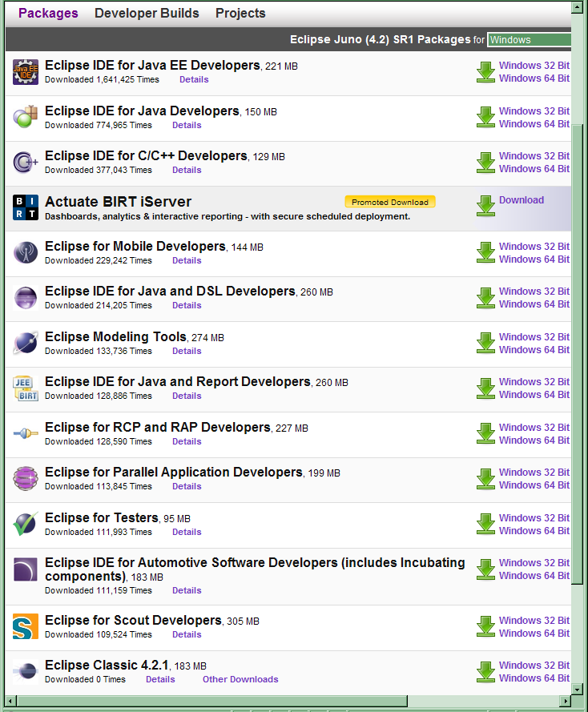The height and width of the screenshot is (712, 588).
Task: Open Details for Eclipse IDE for Java Developers
Action: tap(187, 125)
